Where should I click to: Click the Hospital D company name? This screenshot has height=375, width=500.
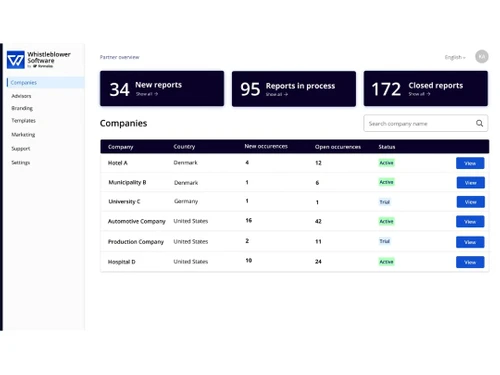coord(122,262)
